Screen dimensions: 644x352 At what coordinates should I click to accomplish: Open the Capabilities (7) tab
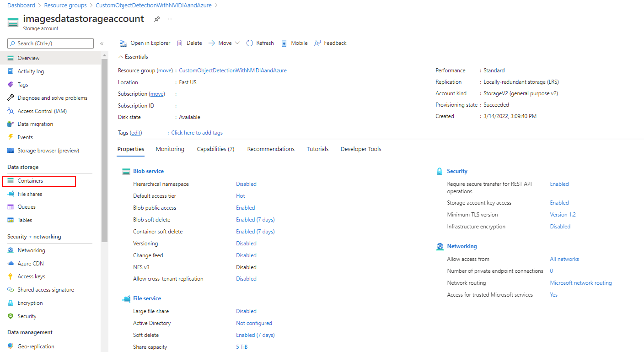pyautogui.click(x=216, y=149)
